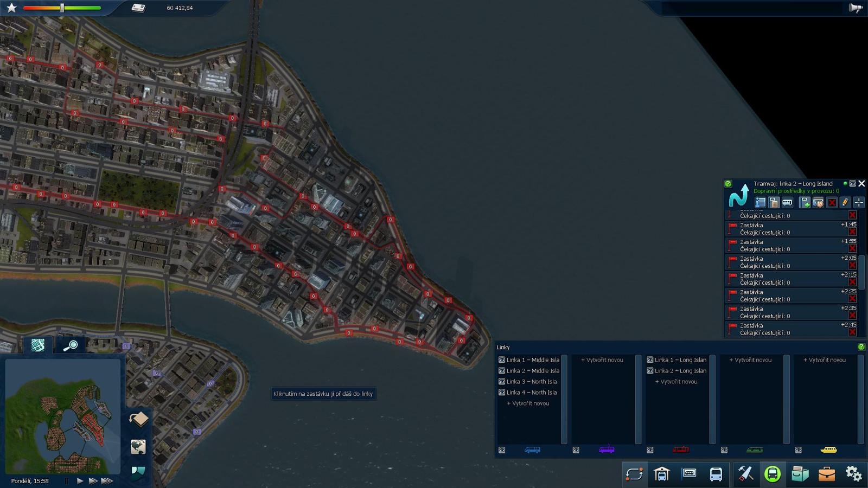
Task: Open the settings gears menu
Action: pos(853,474)
